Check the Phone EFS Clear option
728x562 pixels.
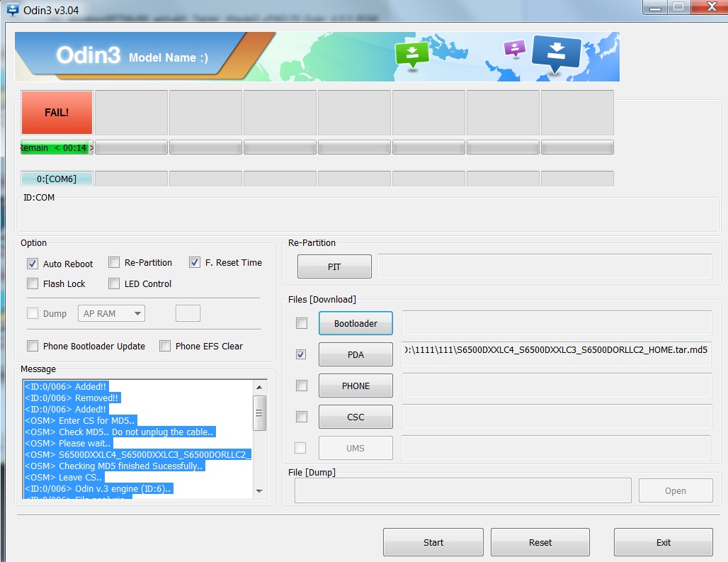point(165,346)
